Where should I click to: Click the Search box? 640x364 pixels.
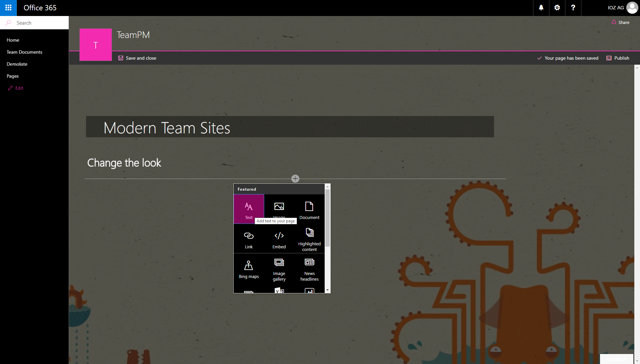point(34,23)
